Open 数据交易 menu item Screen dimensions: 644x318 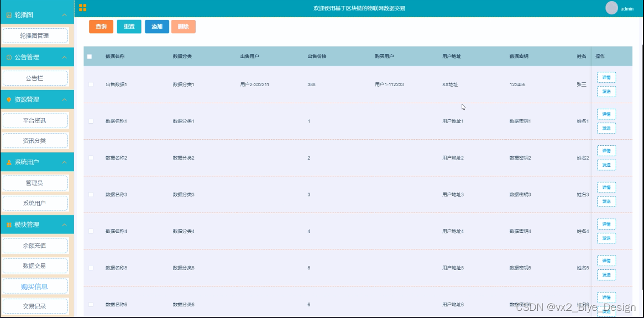click(x=35, y=266)
